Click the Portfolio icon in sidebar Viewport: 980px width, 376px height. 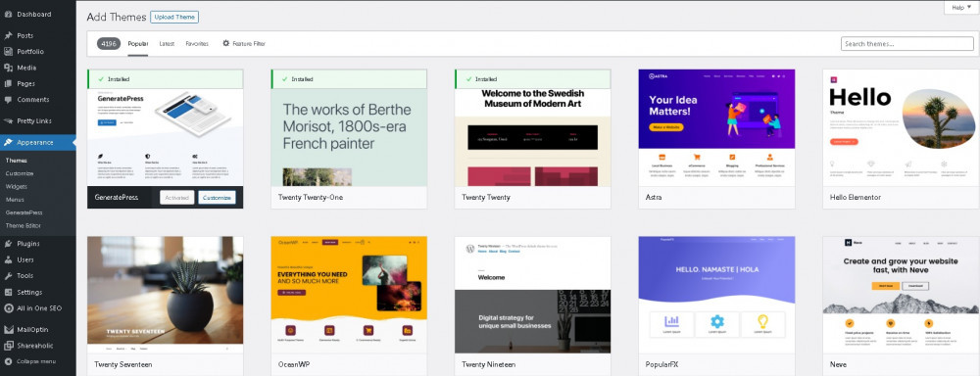pos(8,51)
